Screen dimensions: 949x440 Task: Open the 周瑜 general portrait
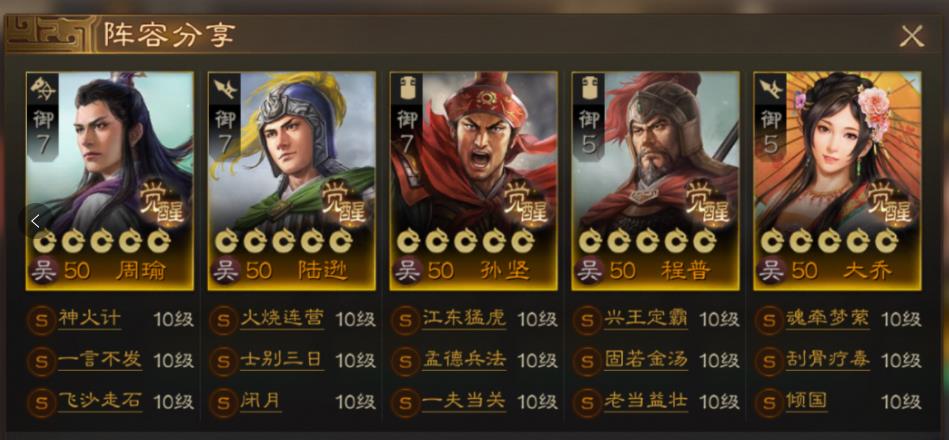pyautogui.click(x=110, y=181)
